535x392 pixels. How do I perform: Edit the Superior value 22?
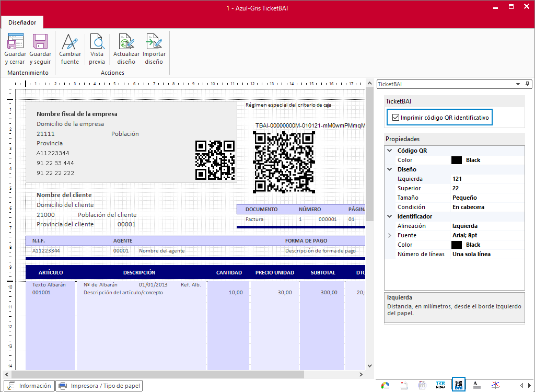point(487,188)
